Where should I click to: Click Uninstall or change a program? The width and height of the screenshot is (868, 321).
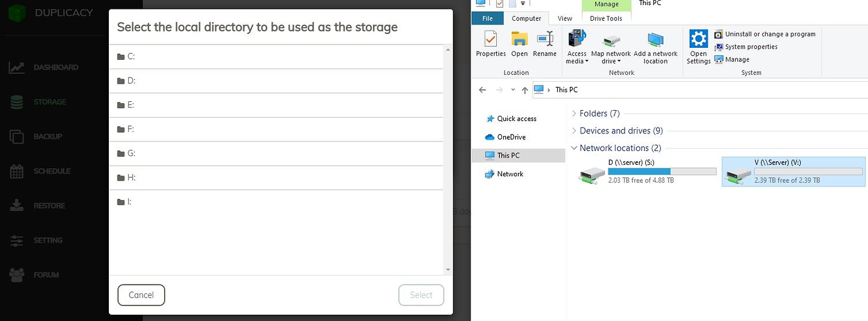765,34
